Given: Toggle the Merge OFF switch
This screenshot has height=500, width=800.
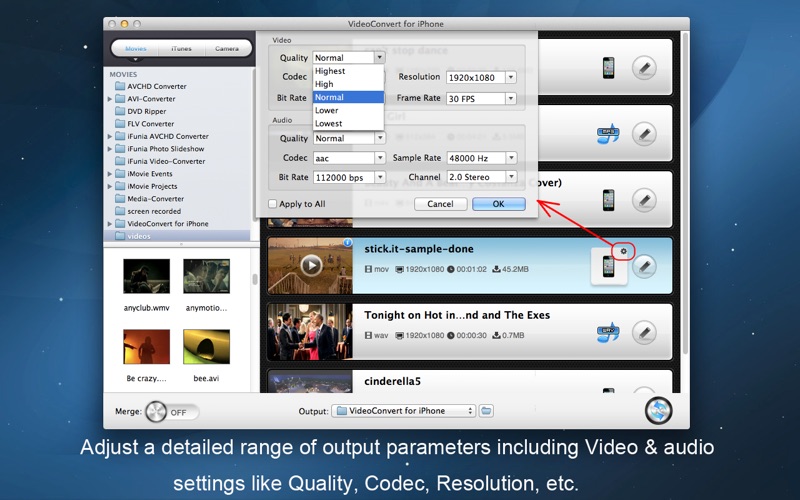Looking at the screenshot, I should (172, 412).
